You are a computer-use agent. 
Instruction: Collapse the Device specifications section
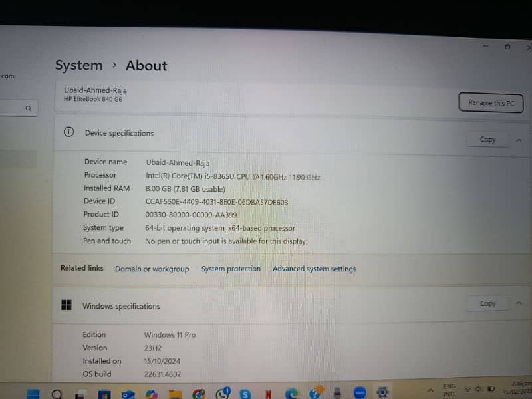(x=518, y=140)
